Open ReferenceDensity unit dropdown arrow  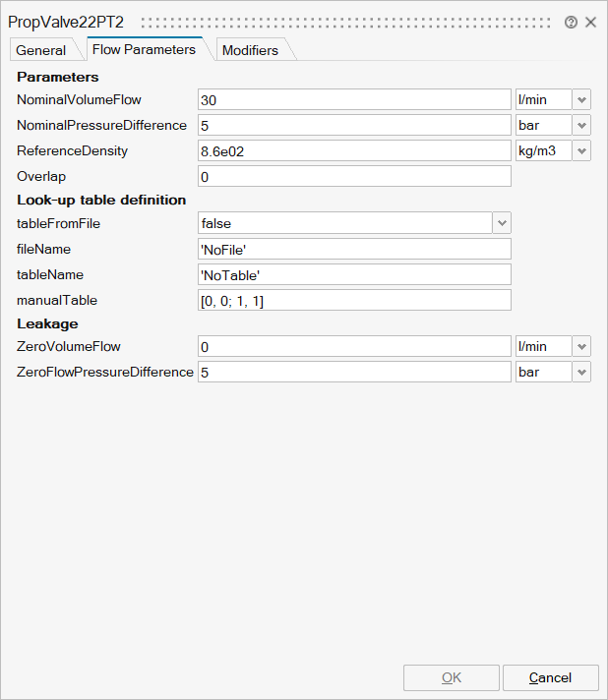click(581, 150)
